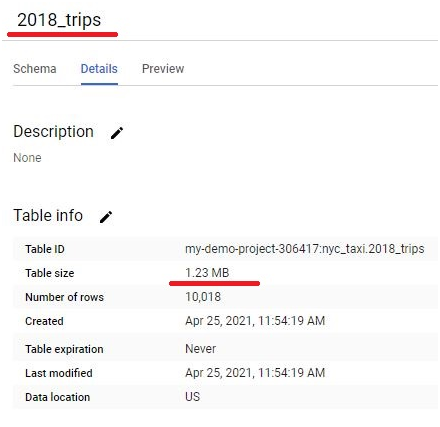The image size is (440, 427).
Task: Click the Last modified timestamp value
Action: [x=255, y=373]
